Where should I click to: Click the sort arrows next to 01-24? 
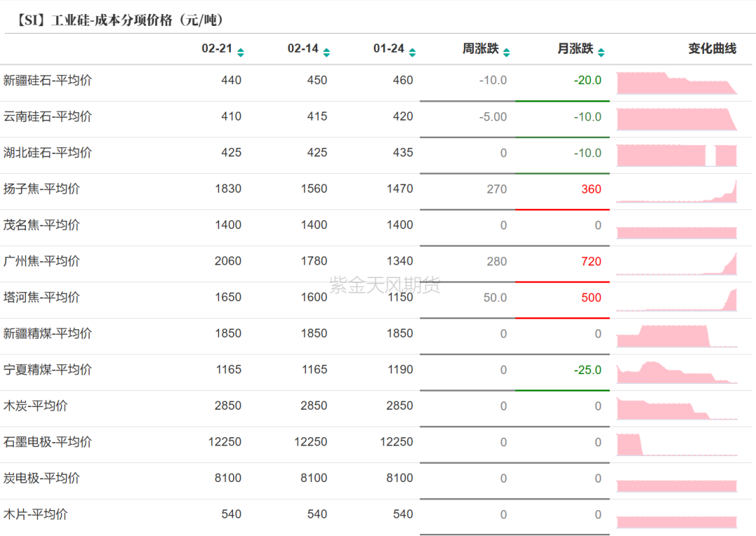click(x=412, y=52)
